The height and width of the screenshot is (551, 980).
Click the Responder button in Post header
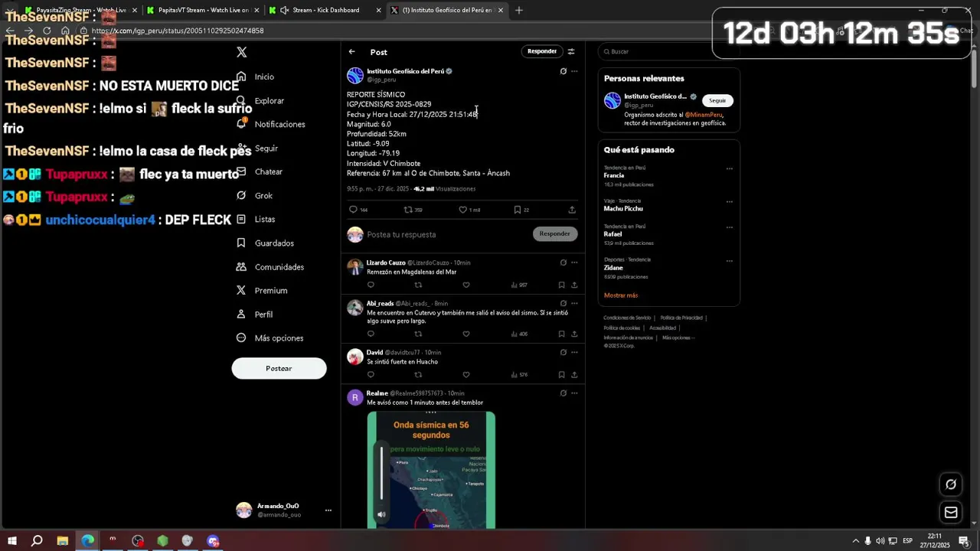pos(541,51)
